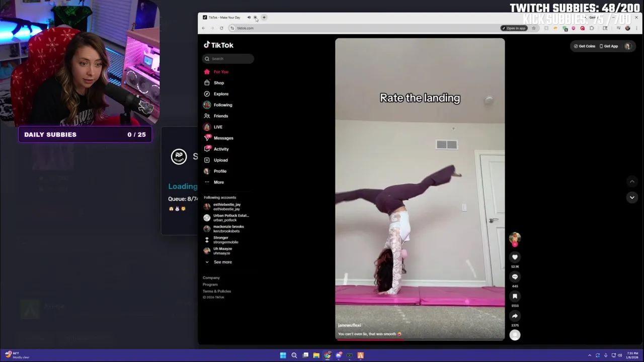The width and height of the screenshot is (644, 362).
Task: Open the account avatar menu in TikTok header
Action: (x=627, y=46)
